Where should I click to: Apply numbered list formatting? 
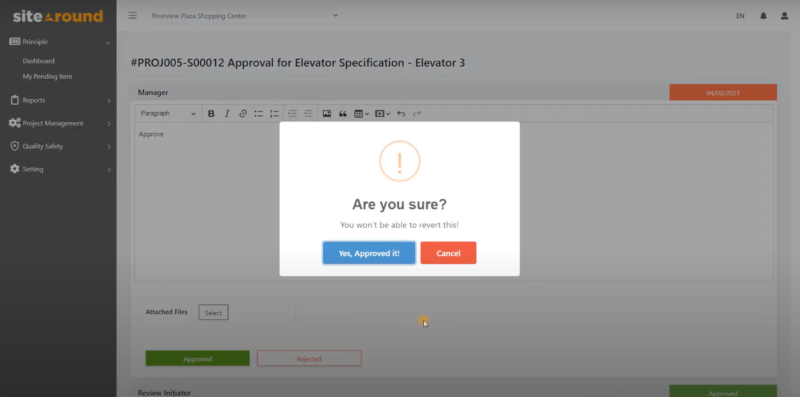(x=274, y=114)
